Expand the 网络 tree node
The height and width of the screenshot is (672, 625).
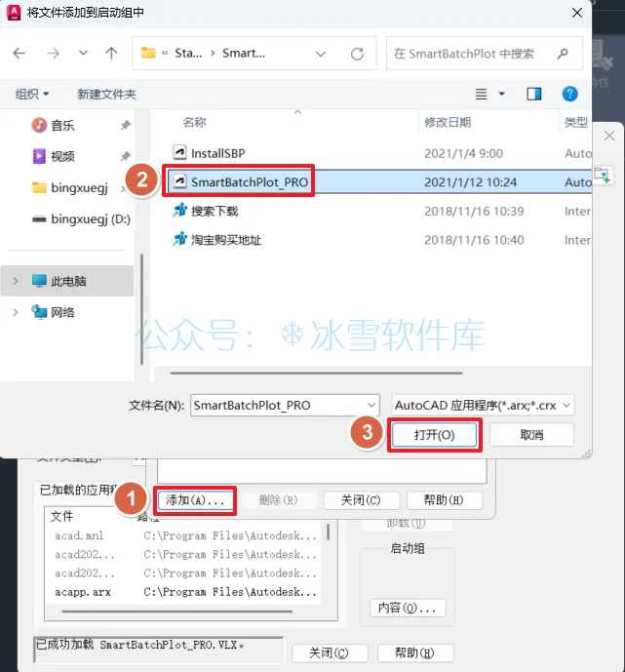(16, 312)
